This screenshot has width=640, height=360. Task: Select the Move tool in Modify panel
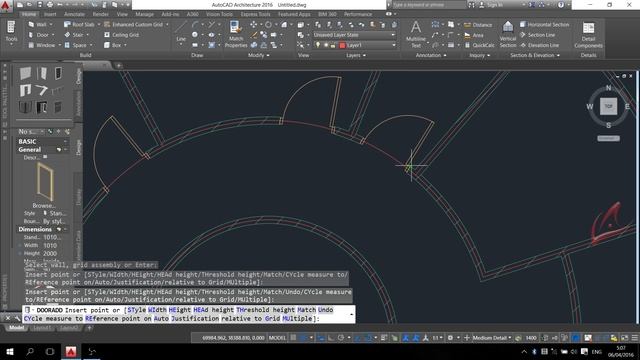(x=253, y=24)
